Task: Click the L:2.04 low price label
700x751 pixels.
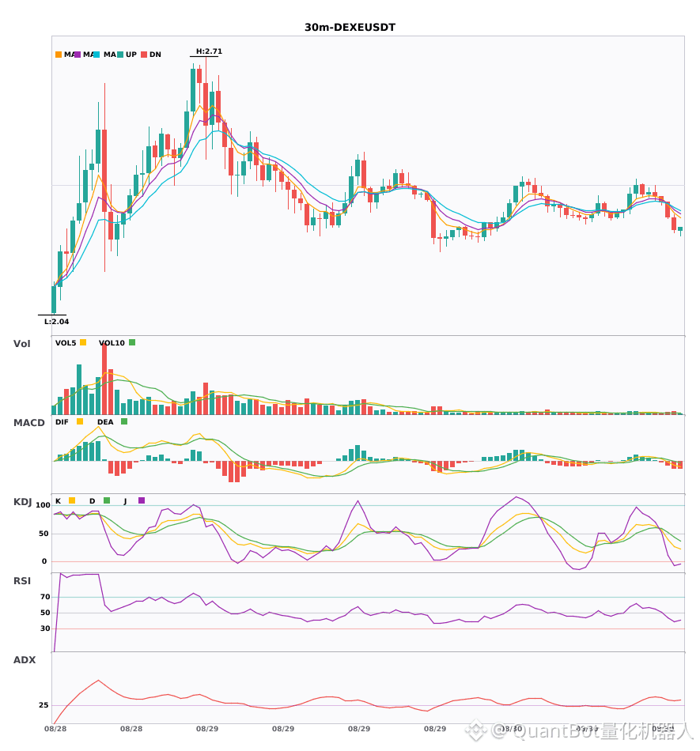Action: [x=56, y=322]
